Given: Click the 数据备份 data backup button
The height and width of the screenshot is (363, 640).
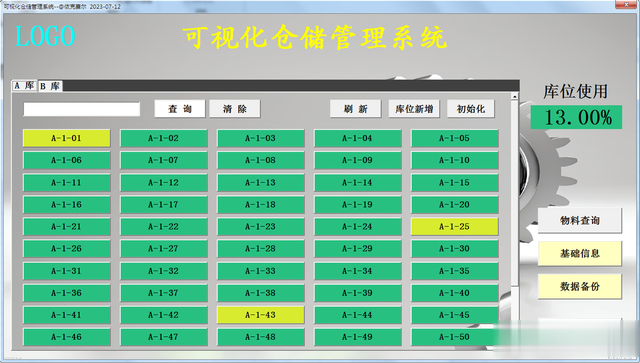Looking at the screenshot, I should coord(580,287).
